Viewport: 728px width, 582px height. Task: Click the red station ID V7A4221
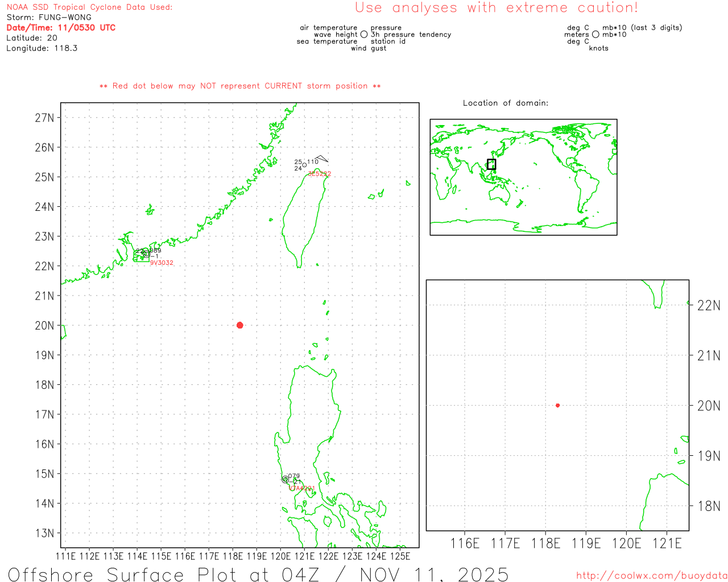tap(301, 488)
